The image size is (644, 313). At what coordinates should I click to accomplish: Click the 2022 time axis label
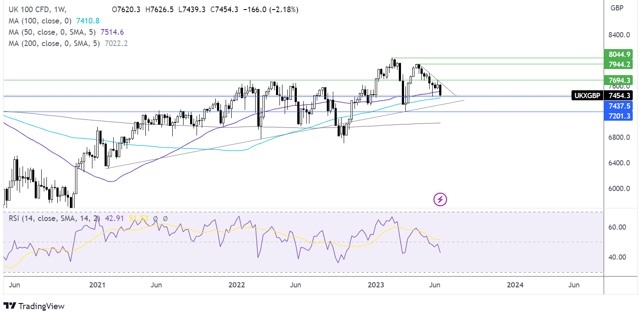click(237, 285)
